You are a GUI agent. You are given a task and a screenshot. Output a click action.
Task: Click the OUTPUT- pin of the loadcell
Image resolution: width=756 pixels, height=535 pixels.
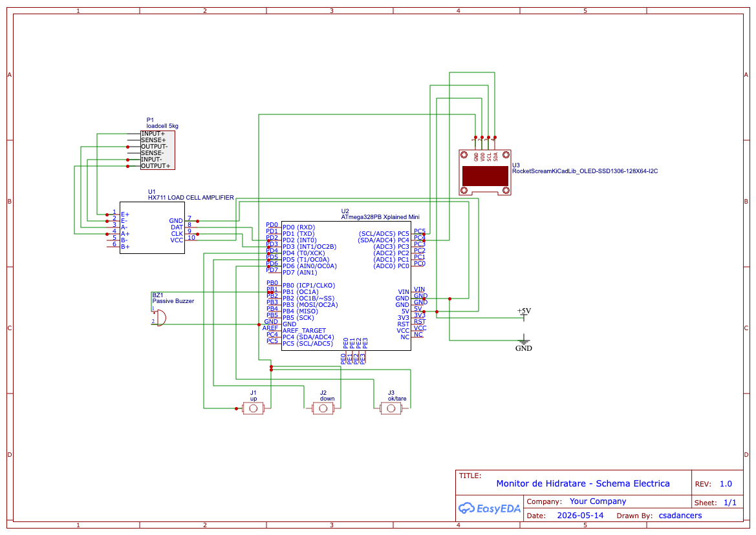pyautogui.click(x=155, y=147)
